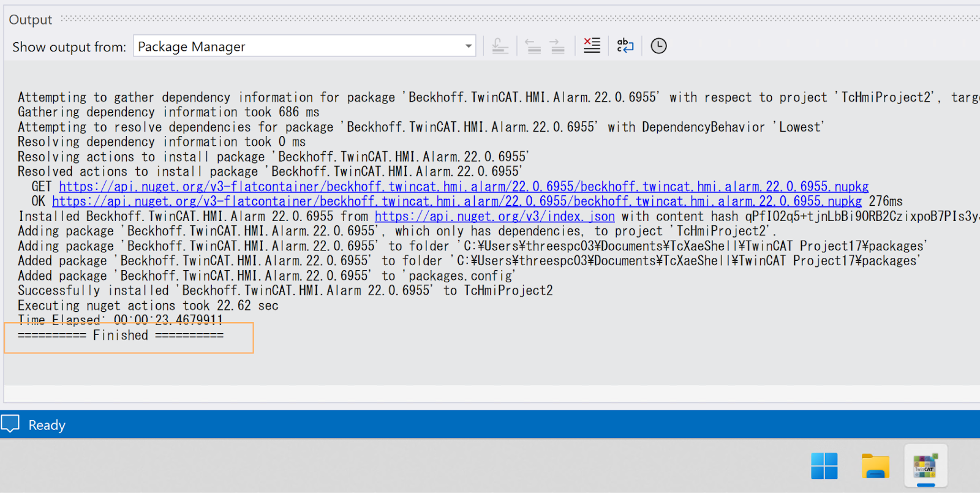Click the TwinCAT XAE Shell taskbar icon

[x=925, y=466]
